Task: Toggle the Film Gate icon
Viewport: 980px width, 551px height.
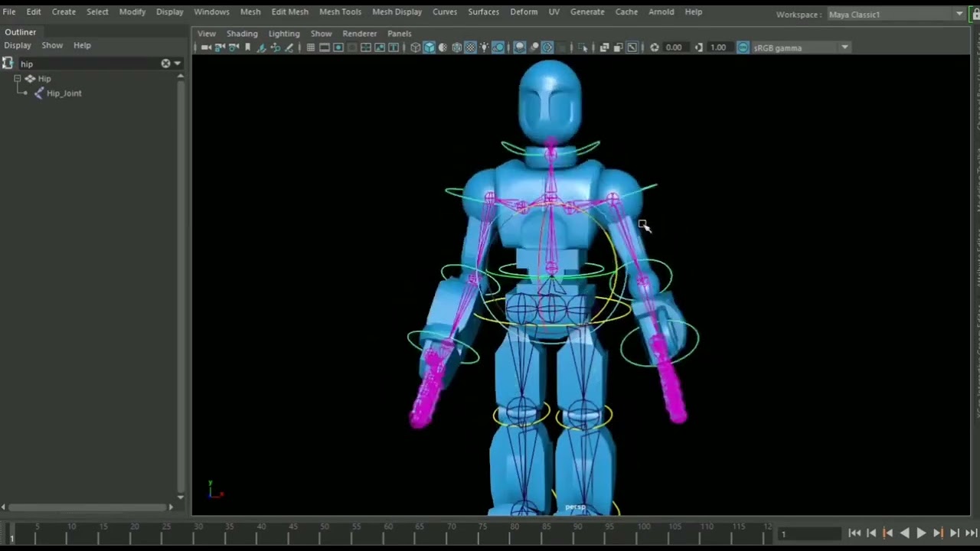Action: coord(324,47)
